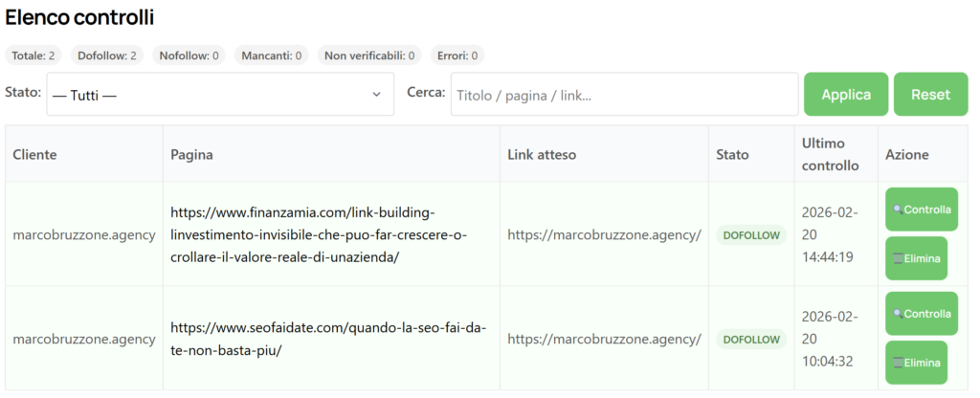The width and height of the screenshot is (980, 398).
Task: Click the Cerca search input field
Action: pyautogui.click(x=624, y=95)
